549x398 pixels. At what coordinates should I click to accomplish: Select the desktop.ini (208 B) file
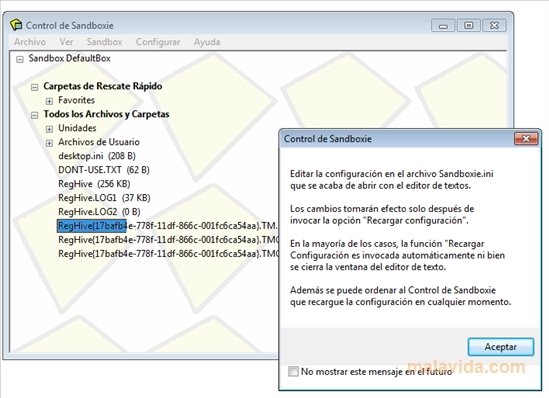point(97,156)
